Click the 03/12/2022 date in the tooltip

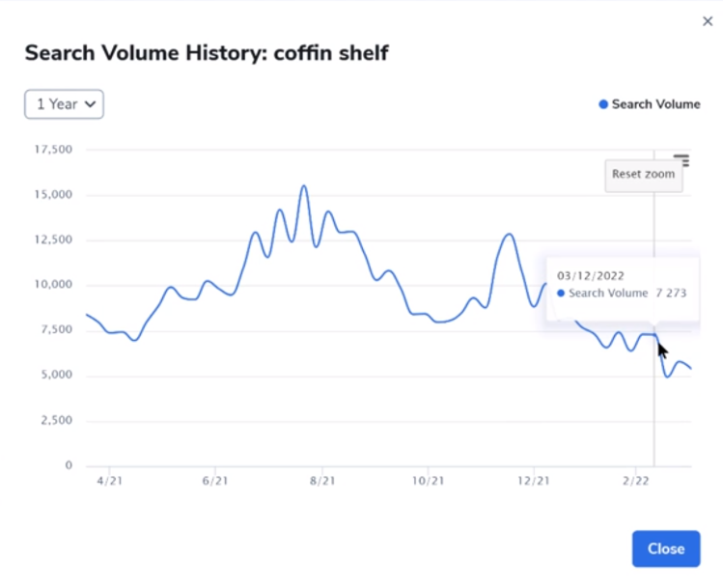[590, 275]
